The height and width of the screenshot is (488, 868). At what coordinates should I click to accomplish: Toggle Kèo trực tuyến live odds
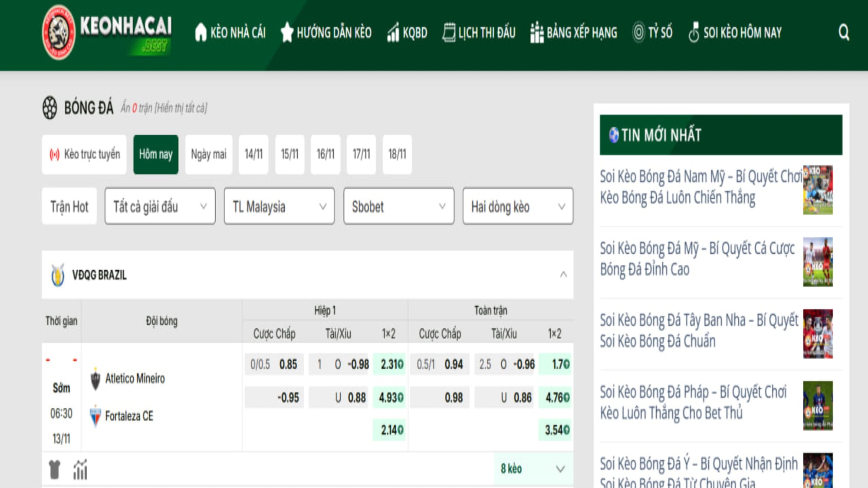point(85,154)
